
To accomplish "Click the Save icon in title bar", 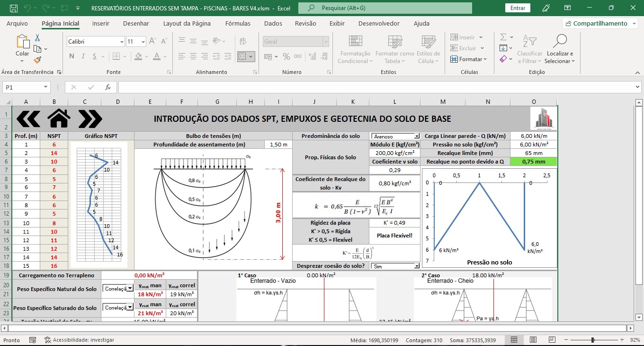I will pyautogui.click(x=14, y=8).
